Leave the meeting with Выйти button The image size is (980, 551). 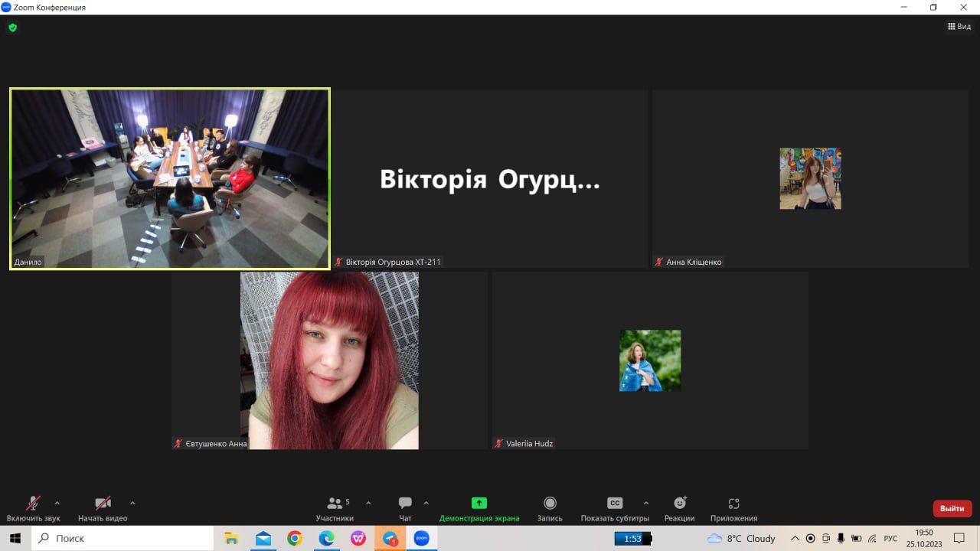point(952,508)
